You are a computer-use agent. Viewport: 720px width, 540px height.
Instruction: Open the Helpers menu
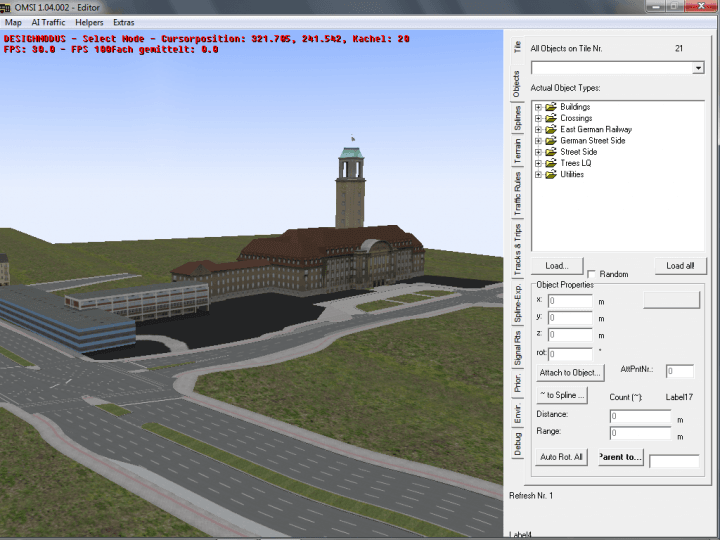point(89,22)
